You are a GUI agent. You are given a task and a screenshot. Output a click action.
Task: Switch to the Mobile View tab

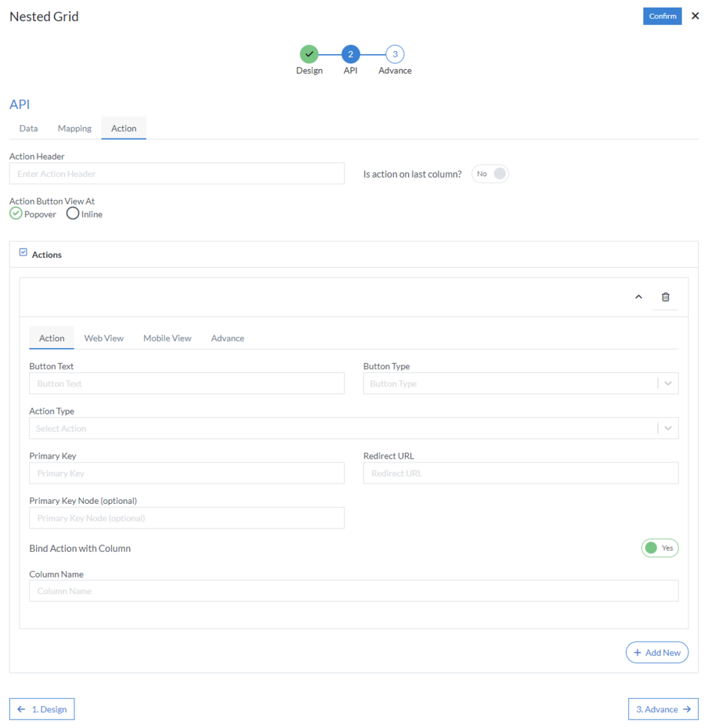pos(167,338)
